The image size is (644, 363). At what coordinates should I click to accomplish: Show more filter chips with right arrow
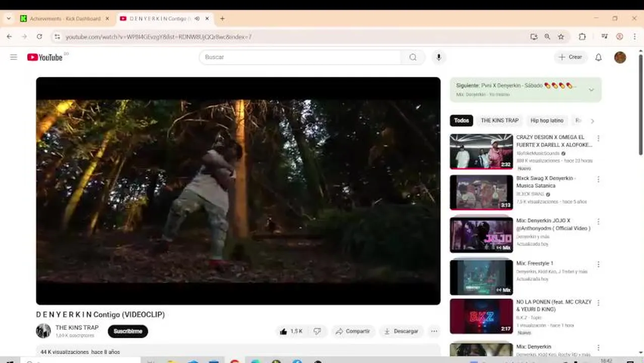592,121
